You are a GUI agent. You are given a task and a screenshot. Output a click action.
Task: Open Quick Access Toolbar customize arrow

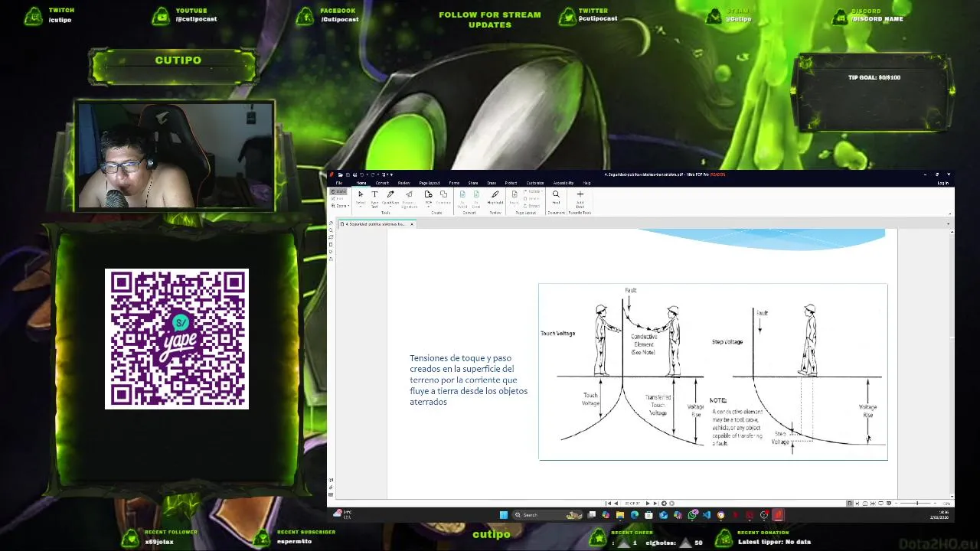(x=391, y=174)
